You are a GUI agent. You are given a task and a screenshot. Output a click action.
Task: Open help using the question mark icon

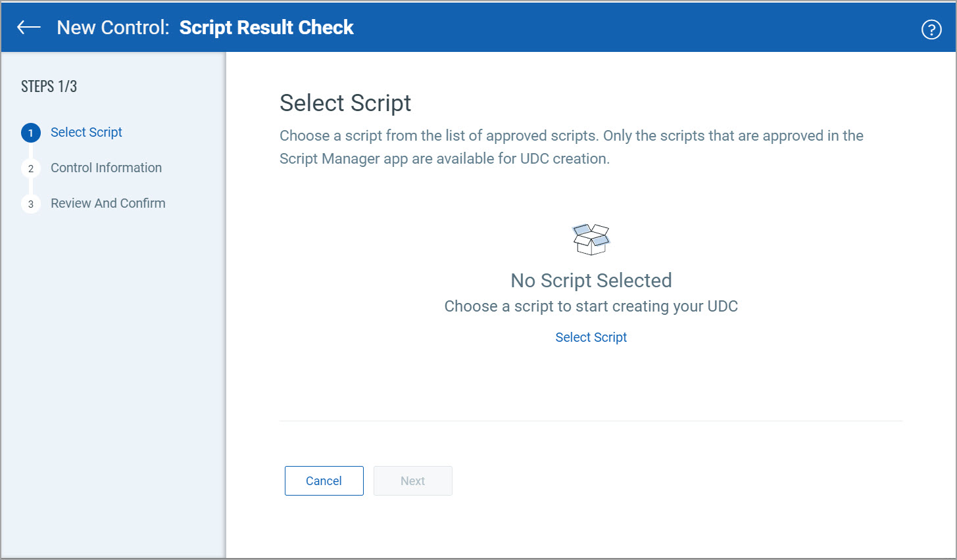coord(931,29)
